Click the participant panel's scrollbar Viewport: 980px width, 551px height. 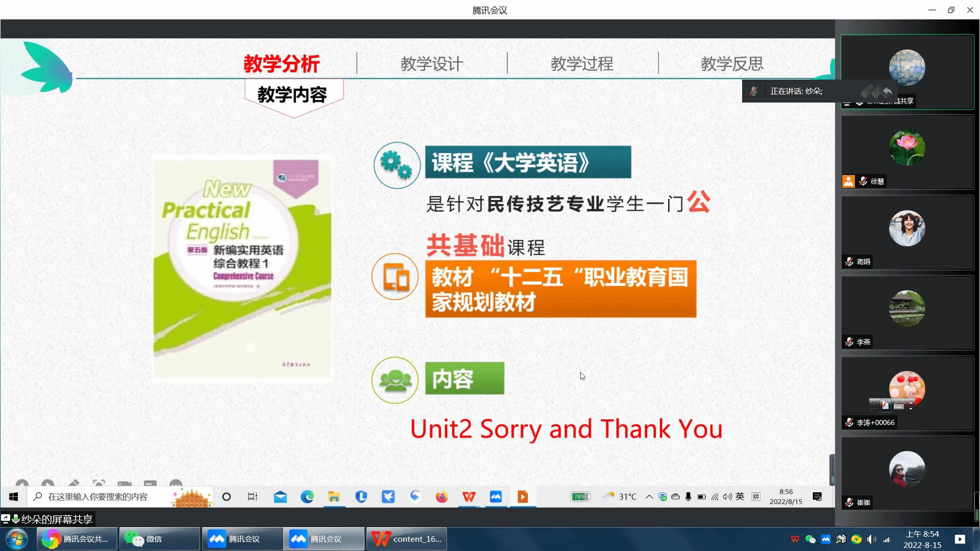(x=976, y=506)
